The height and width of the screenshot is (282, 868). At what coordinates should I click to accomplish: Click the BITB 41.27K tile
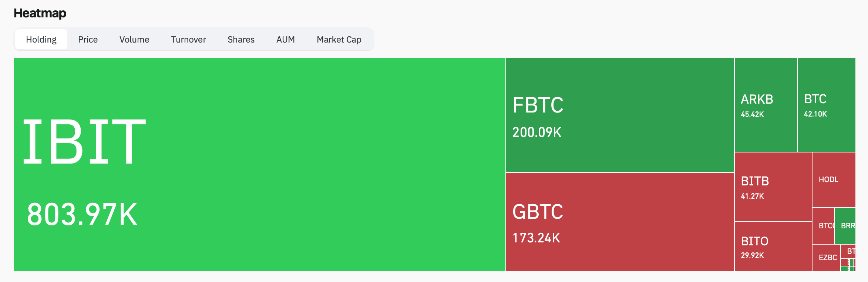pos(773,187)
